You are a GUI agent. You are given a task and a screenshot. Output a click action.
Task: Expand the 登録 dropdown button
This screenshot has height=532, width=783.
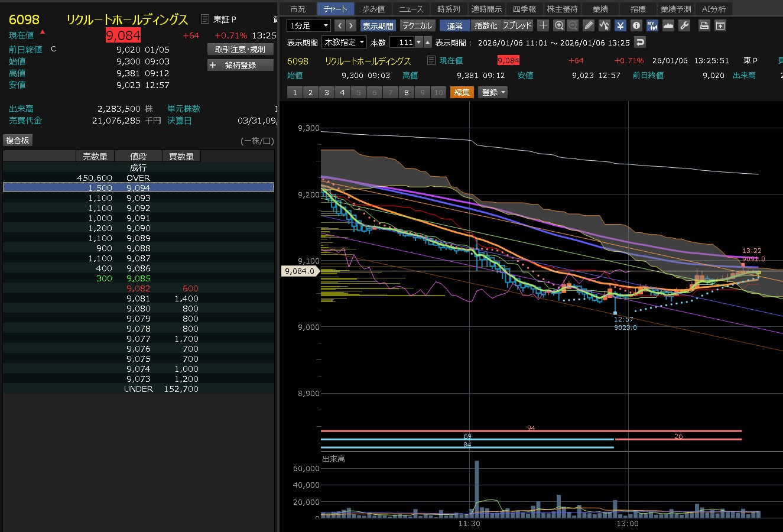click(493, 92)
